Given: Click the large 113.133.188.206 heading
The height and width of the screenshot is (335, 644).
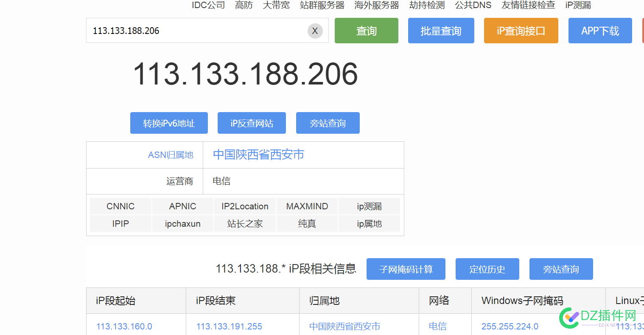Looking at the screenshot, I should tap(245, 74).
